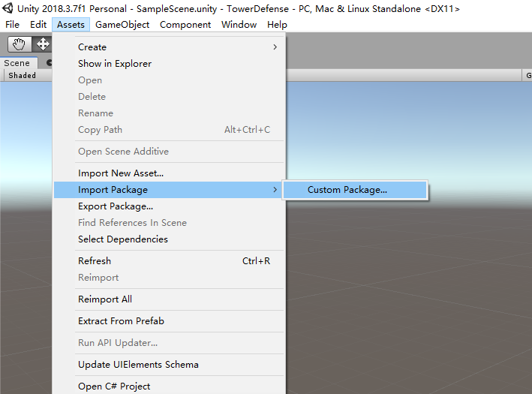
Task: Select the Hand tool in toolbar
Action: [x=20, y=44]
